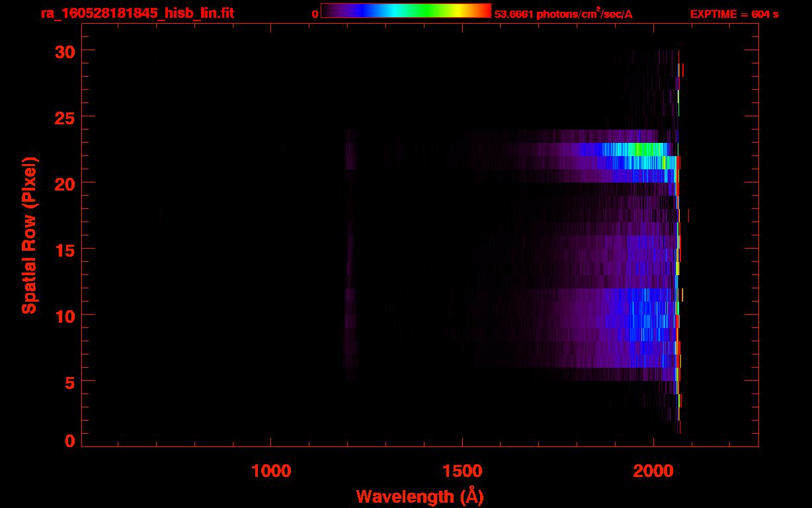The image size is (812, 508).
Task: Click the spatial row tick label 20
Action: point(63,183)
